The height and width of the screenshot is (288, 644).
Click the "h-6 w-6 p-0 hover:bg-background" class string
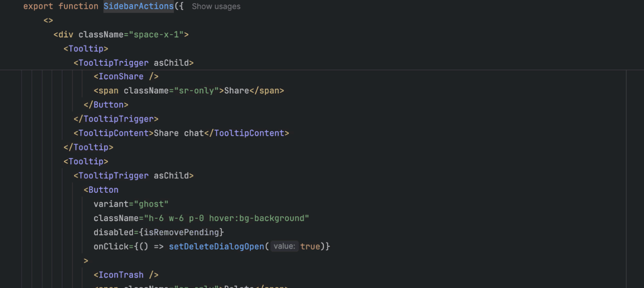(227, 218)
